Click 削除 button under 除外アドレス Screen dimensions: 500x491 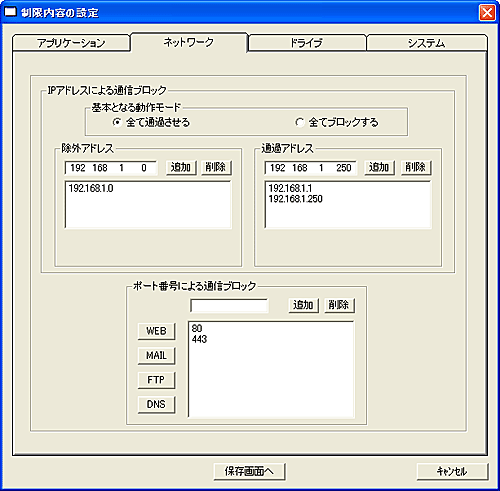click(x=216, y=167)
